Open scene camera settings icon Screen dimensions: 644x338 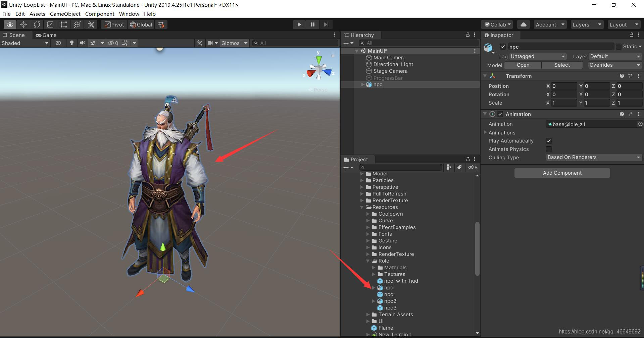[x=210, y=43]
